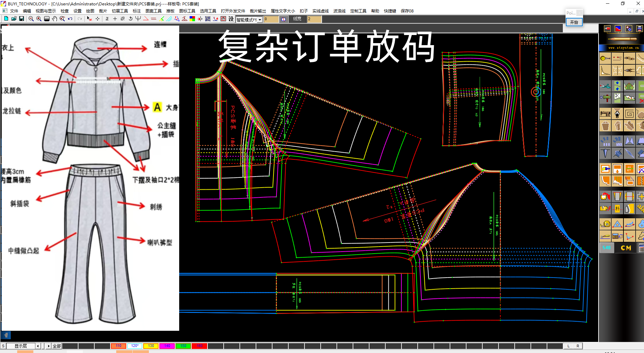The height and width of the screenshot is (353, 644).
Task: Click the save icon on the toolbar
Action: (x=22, y=19)
